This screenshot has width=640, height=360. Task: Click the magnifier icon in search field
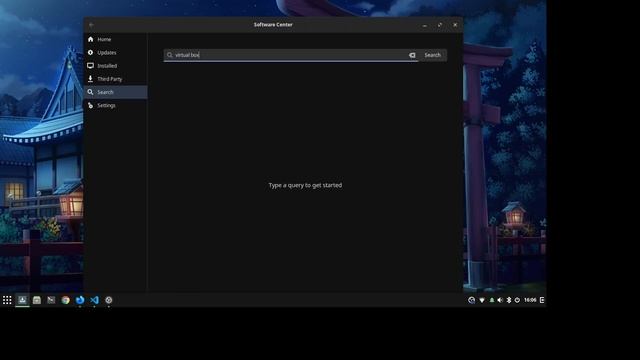(x=169, y=55)
